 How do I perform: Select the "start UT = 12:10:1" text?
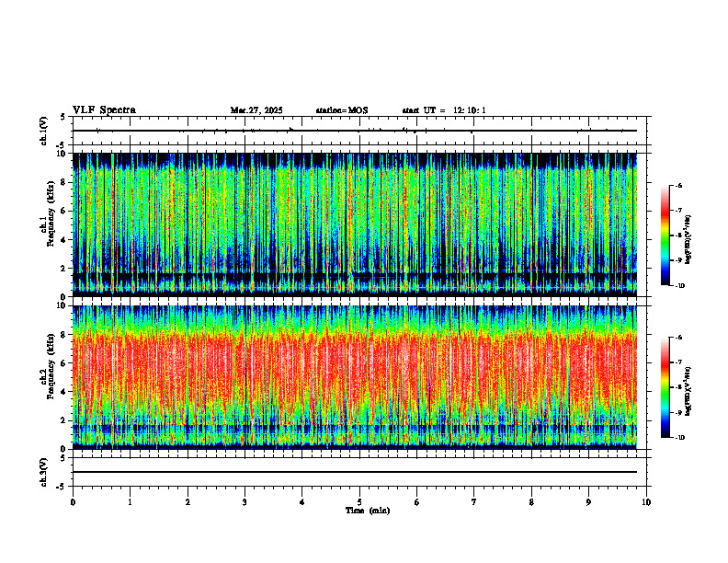(x=444, y=110)
